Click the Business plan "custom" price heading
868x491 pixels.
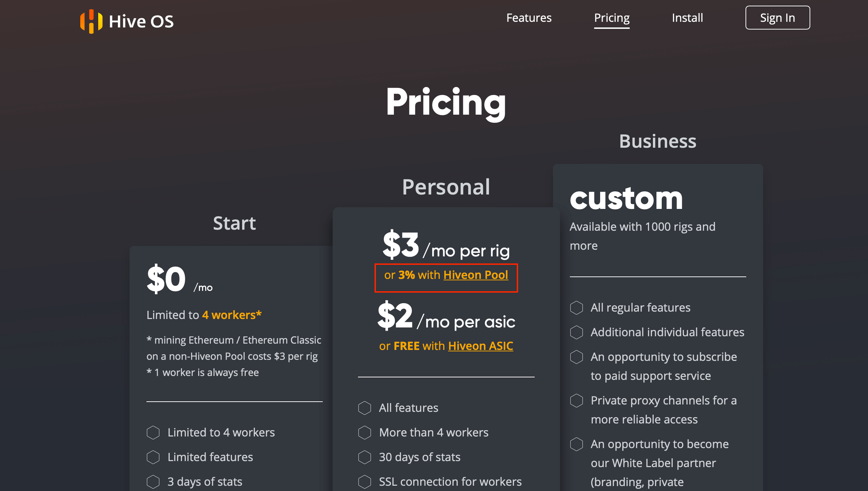click(x=626, y=199)
